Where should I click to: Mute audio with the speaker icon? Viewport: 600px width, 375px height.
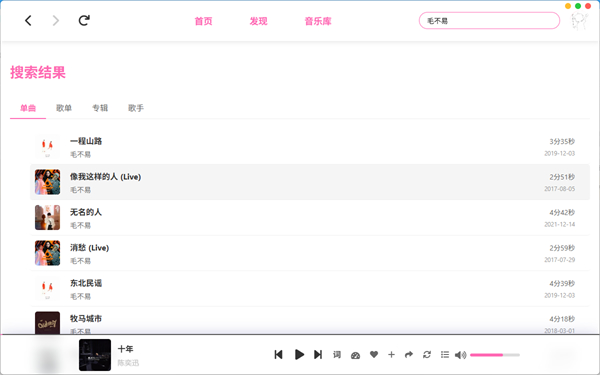[460, 355]
